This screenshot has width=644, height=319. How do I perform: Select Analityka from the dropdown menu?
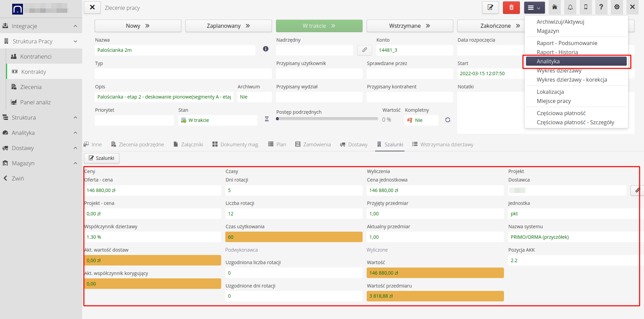click(576, 61)
